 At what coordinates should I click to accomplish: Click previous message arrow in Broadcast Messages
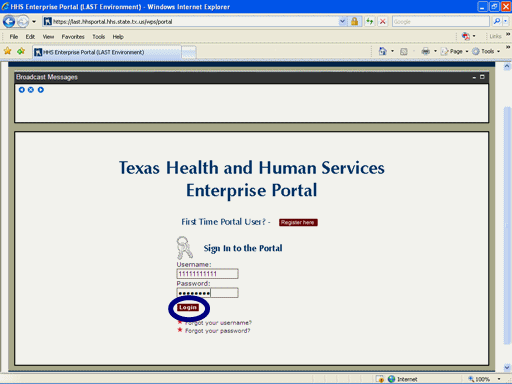(22, 90)
